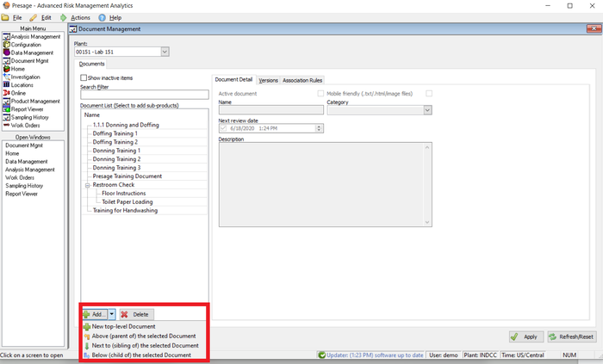Open the Actions menu
The height and width of the screenshot is (364, 603).
[79, 17]
